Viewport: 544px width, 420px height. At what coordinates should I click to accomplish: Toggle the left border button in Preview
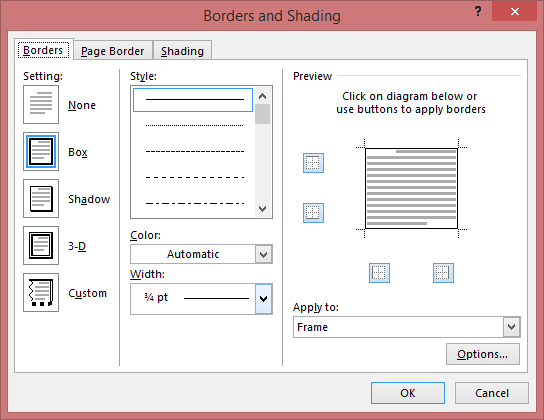click(379, 273)
